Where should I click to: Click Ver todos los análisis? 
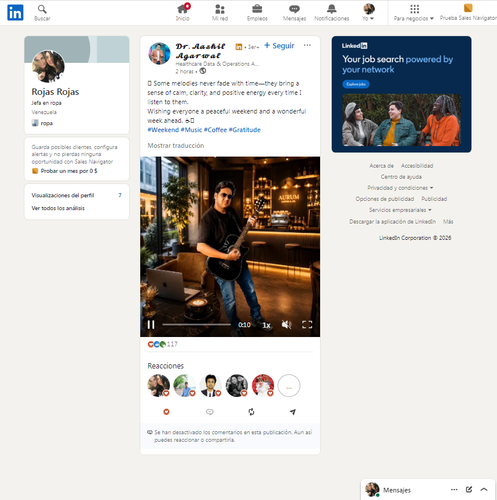click(x=58, y=208)
